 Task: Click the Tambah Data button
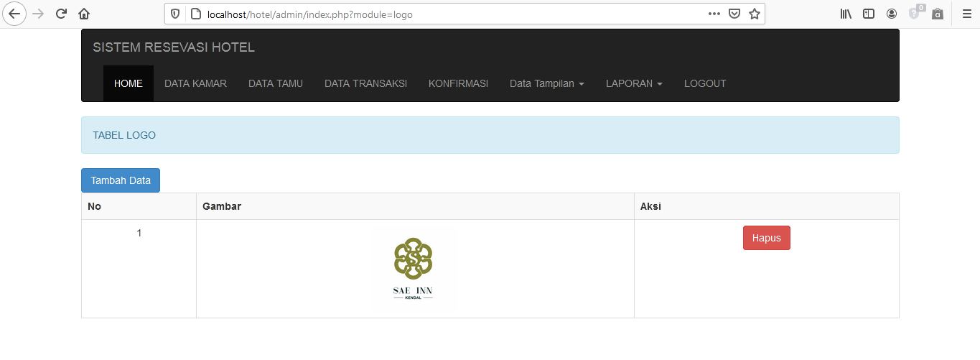pos(121,180)
